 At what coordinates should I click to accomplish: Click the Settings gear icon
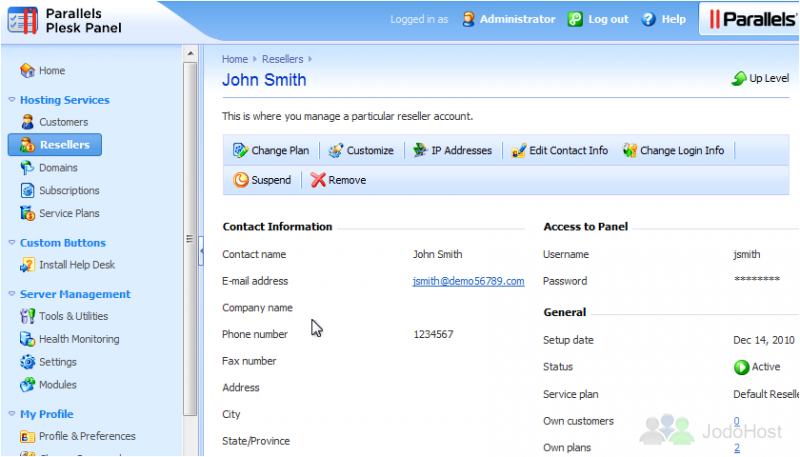[27, 362]
